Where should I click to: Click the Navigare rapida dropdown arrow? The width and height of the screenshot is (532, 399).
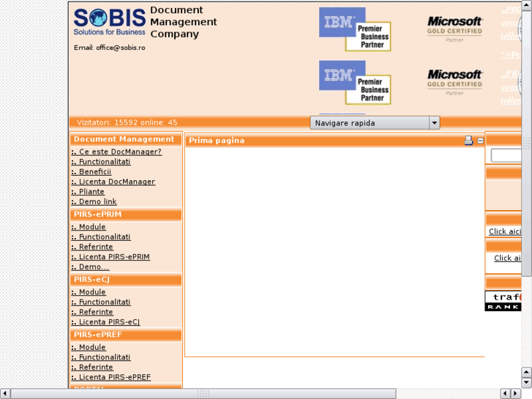click(x=434, y=123)
